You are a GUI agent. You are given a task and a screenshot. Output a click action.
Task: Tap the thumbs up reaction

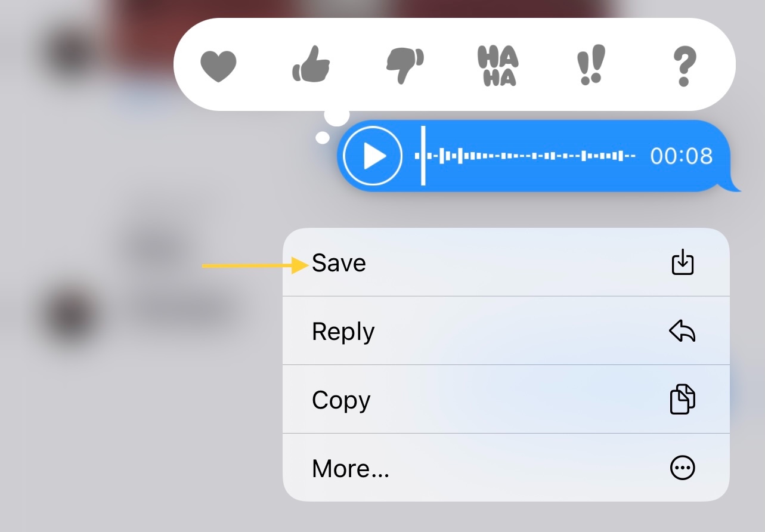coord(311,64)
